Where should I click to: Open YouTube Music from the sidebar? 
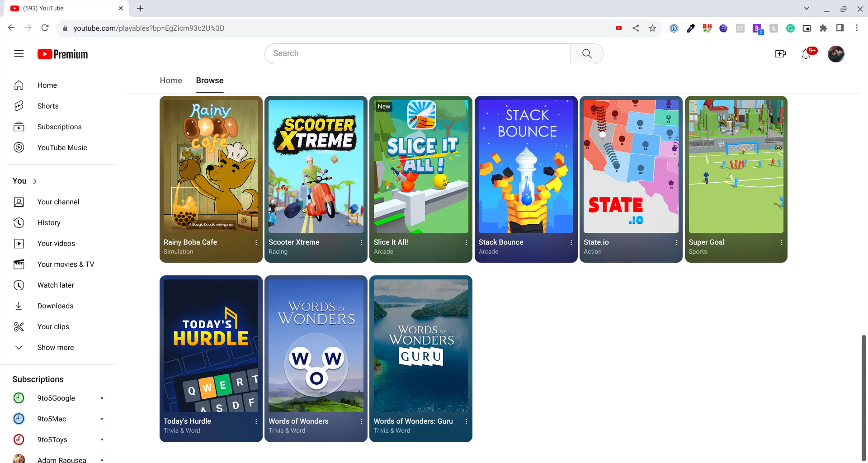(62, 147)
